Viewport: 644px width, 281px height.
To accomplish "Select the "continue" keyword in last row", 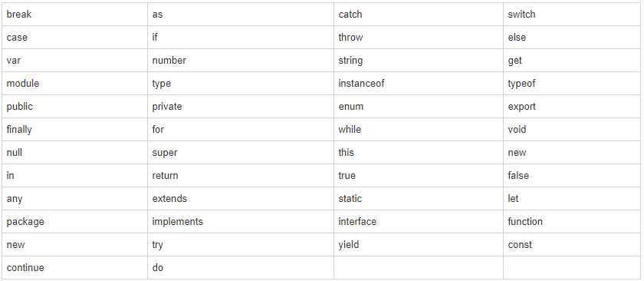I will (x=25, y=268).
